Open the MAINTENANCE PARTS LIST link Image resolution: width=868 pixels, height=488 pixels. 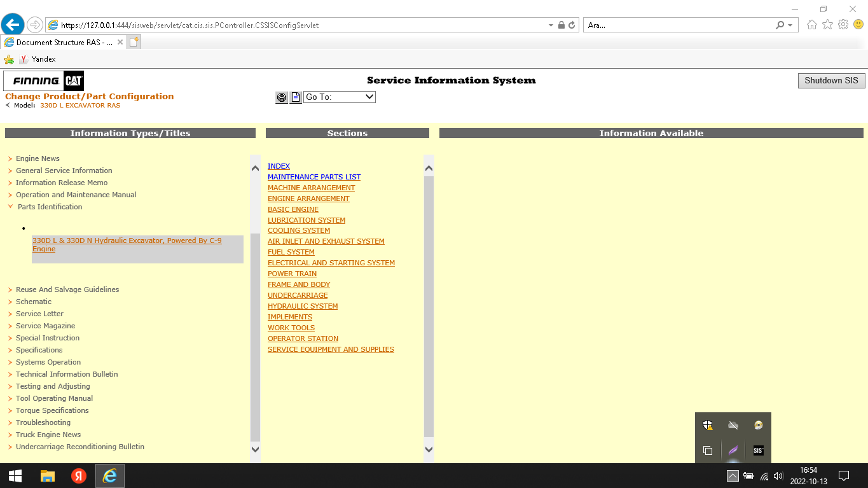pos(313,177)
